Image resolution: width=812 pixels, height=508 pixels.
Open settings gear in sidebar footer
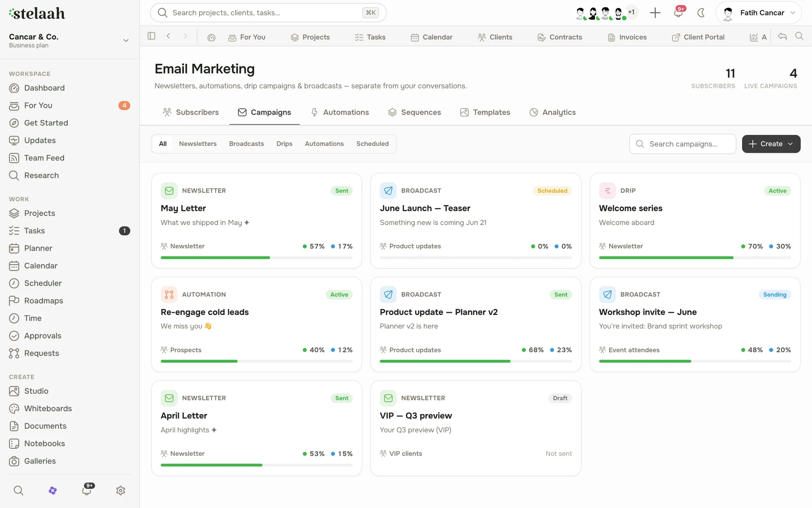pos(121,491)
